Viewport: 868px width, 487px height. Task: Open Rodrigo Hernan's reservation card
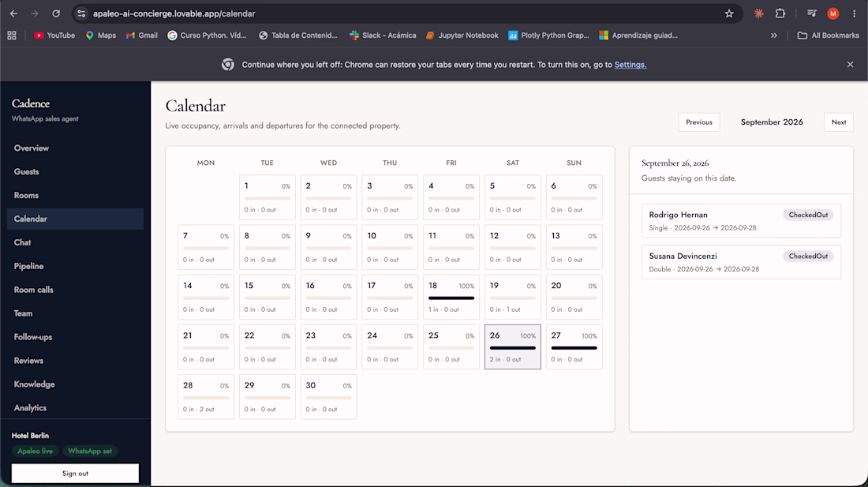tap(741, 221)
